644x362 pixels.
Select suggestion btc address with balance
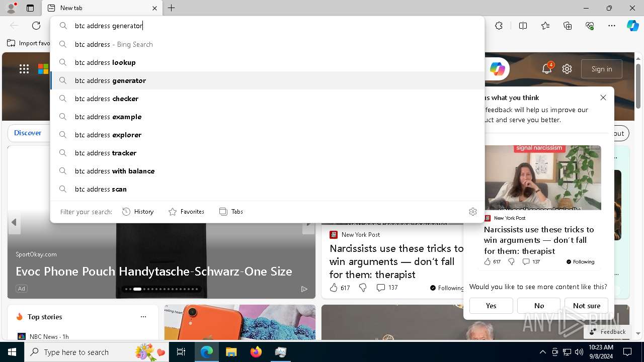pyautogui.click(x=267, y=171)
